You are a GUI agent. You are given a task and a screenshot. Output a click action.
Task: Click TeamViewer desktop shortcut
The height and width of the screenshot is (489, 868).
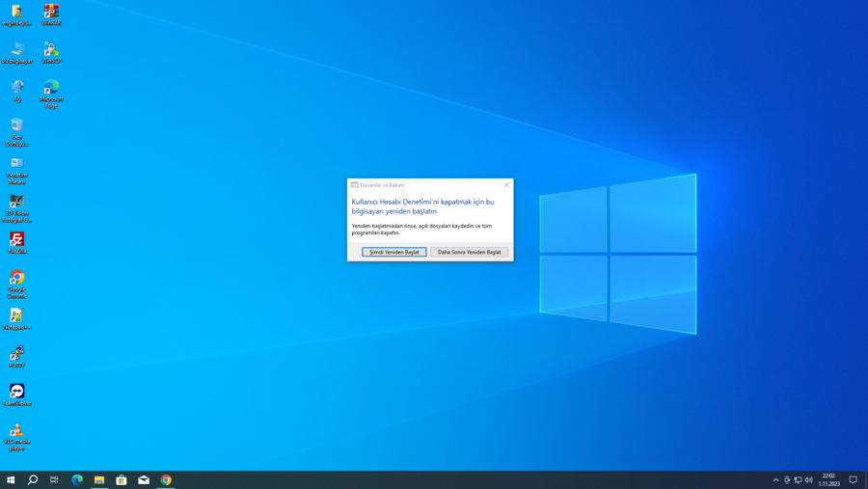(x=16, y=395)
